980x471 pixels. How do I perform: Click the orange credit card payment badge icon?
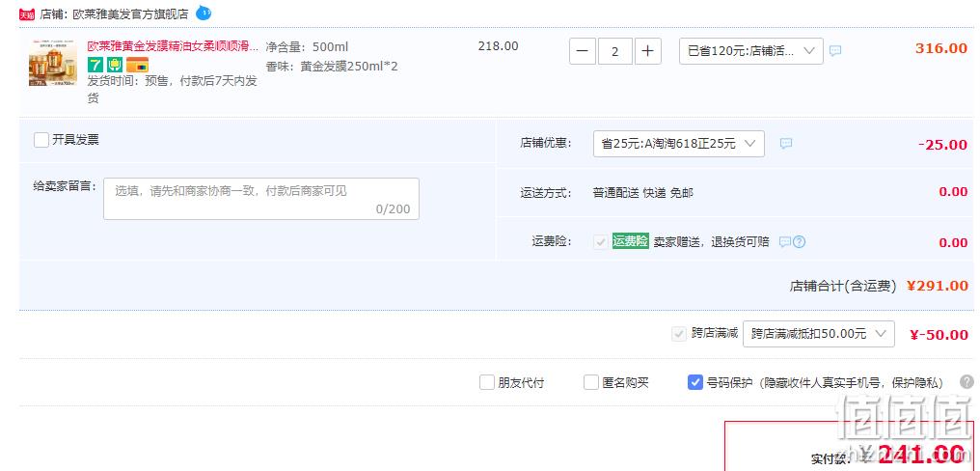coord(137,65)
